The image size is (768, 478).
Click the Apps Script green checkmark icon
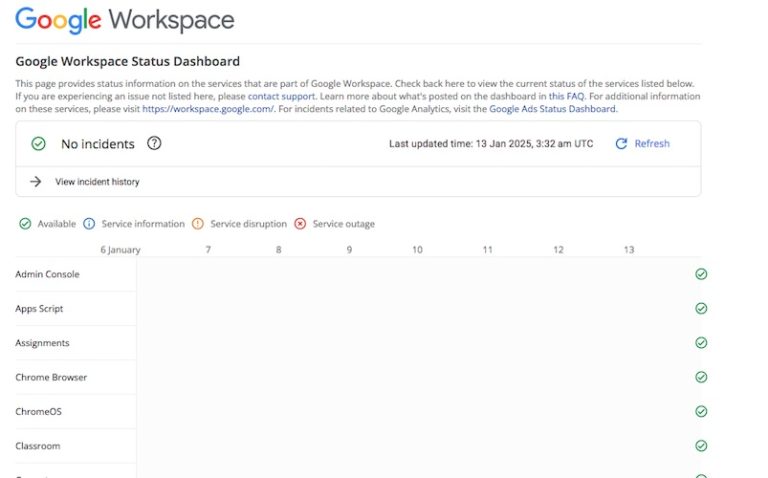(701, 309)
